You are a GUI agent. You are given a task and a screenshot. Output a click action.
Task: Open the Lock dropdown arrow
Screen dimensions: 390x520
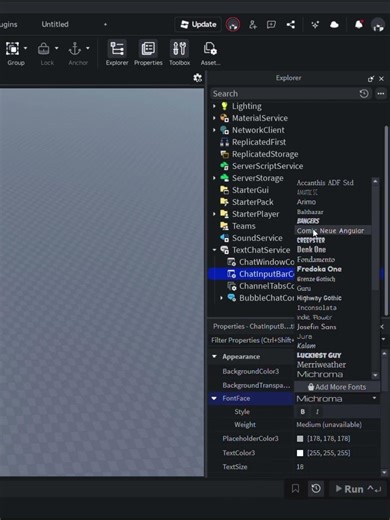coord(57,48)
